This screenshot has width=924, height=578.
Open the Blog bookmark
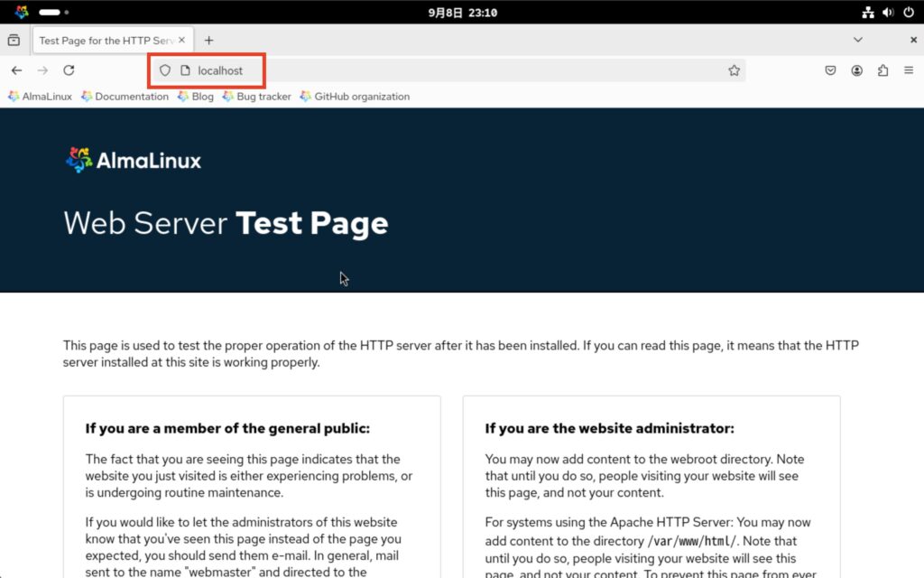[196, 96]
